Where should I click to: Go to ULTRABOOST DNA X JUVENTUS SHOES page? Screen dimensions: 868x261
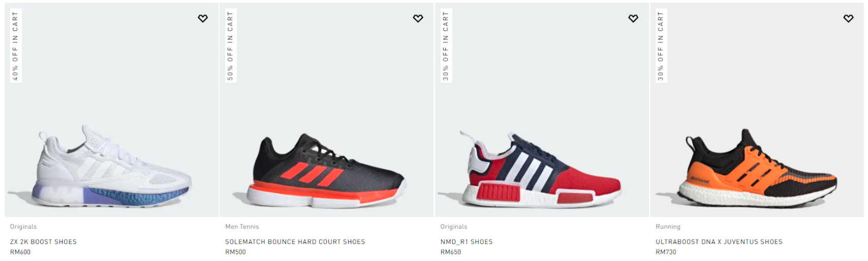point(719,242)
